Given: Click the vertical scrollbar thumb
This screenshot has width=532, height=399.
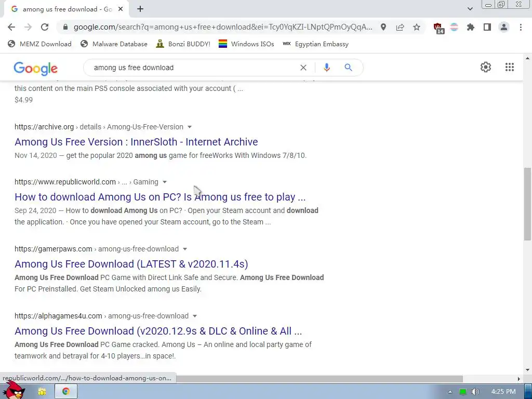Looking at the screenshot, I should click(x=527, y=204).
